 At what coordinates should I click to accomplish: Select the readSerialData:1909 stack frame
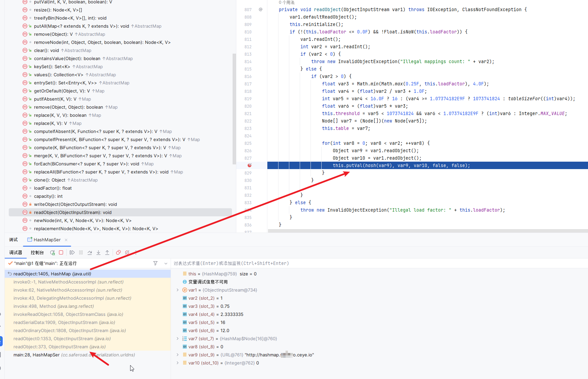88,322
